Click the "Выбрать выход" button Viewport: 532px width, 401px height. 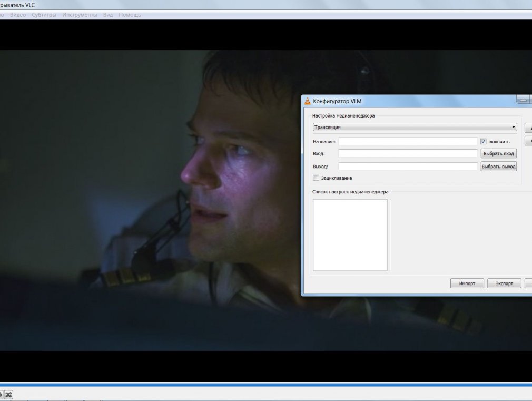(498, 167)
